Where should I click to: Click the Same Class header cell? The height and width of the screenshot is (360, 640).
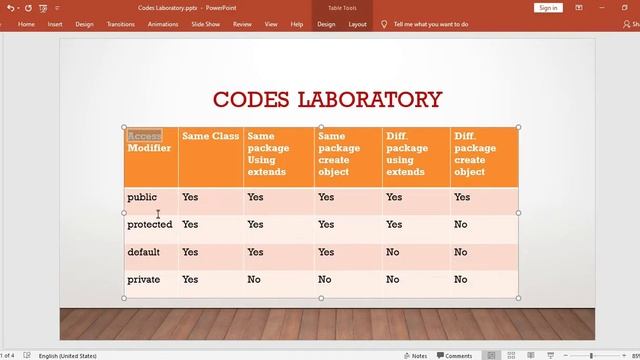coord(211,157)
